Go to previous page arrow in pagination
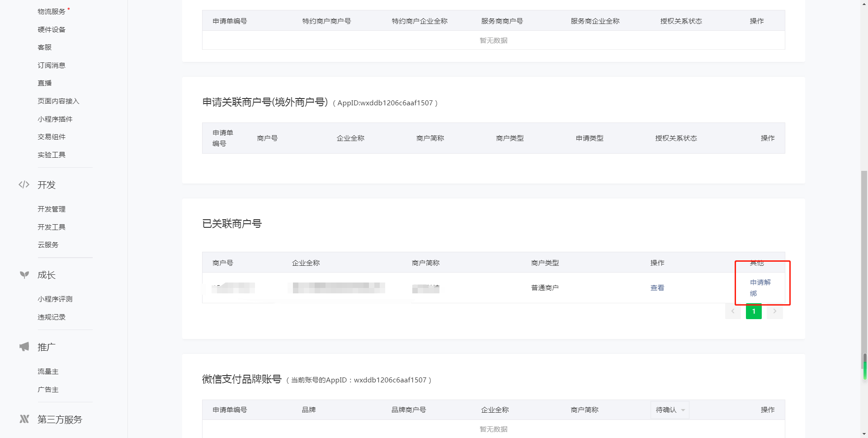Image resolution: width=868 pixels, height=438 pixels. (732, 311)
